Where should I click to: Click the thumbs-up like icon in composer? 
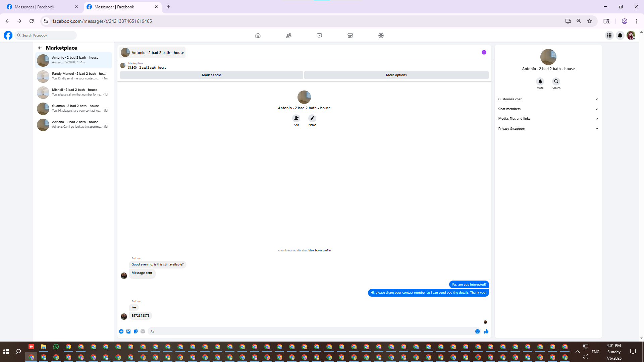tap(486, 331)
